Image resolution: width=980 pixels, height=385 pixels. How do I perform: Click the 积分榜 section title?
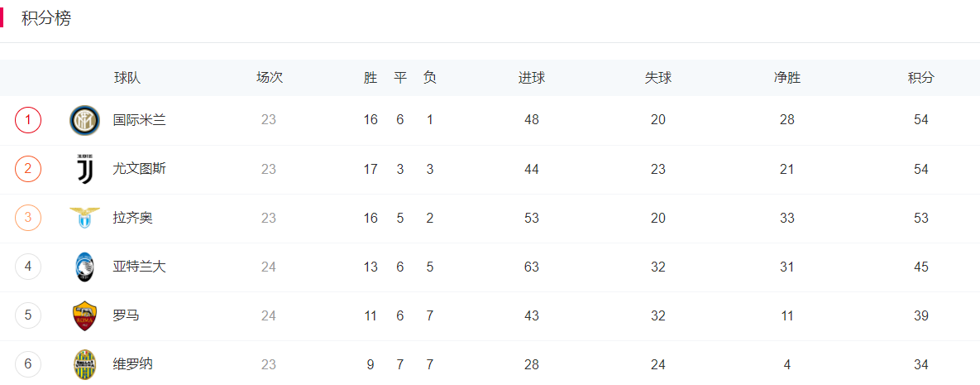coord(46,18)
